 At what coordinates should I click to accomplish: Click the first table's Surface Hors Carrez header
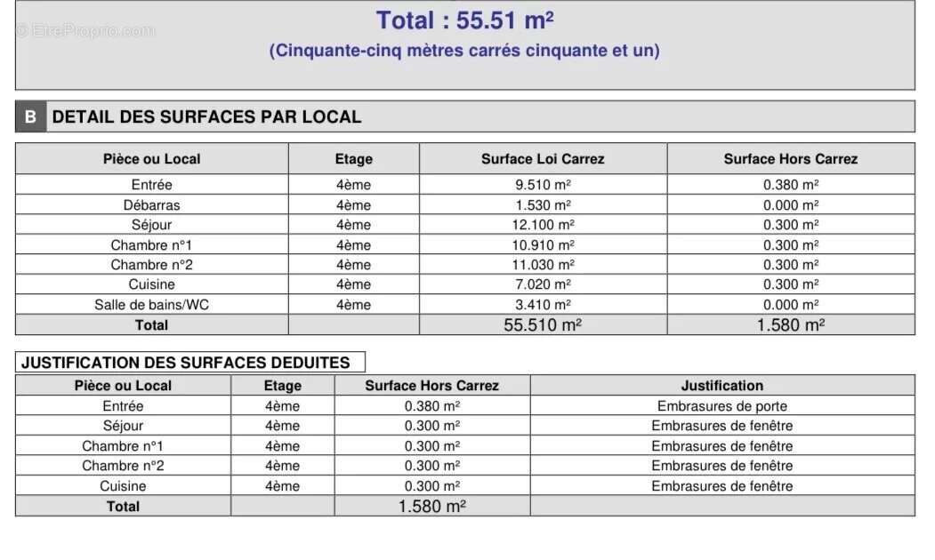(791, 159)
